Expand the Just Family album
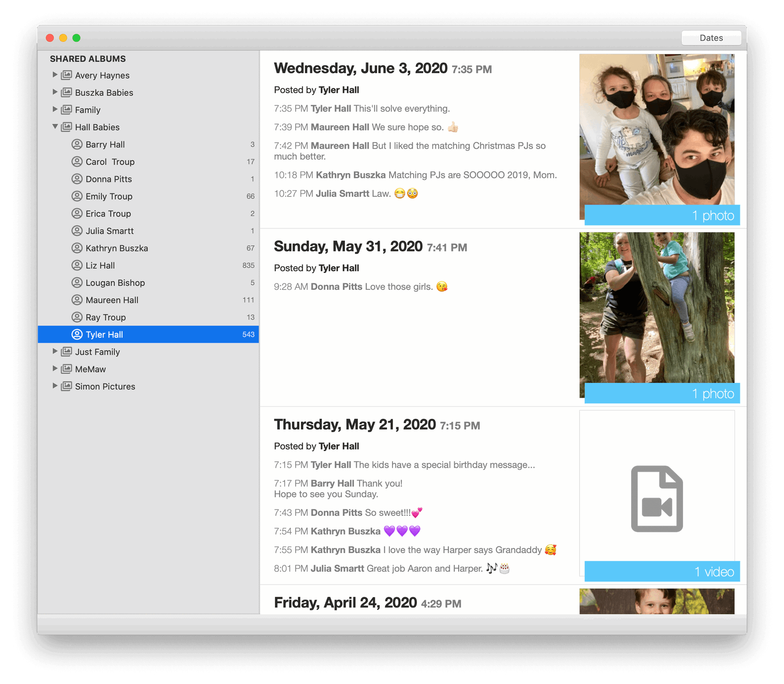 (55, 352)
